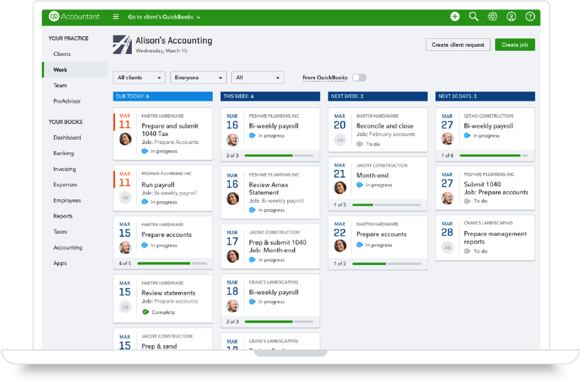Click the AB avatar on Run payroll card

(126, 198)
